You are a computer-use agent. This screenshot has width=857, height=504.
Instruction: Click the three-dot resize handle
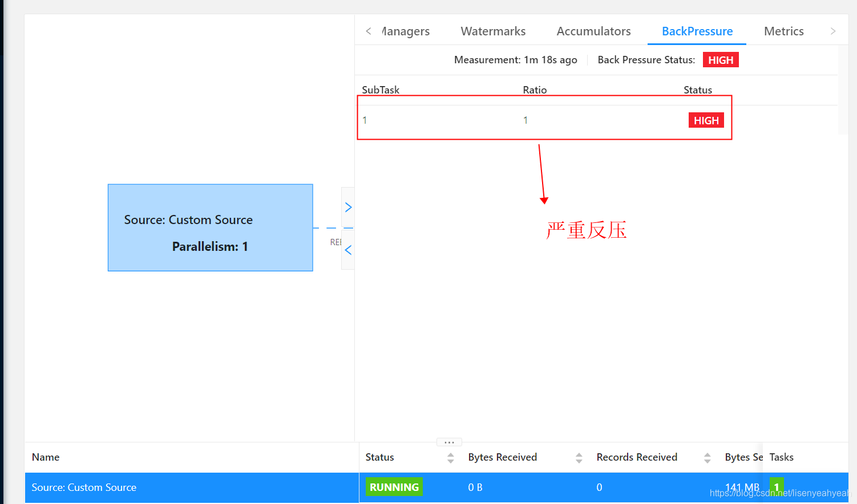pyautogui.click(x=449, y=442)
